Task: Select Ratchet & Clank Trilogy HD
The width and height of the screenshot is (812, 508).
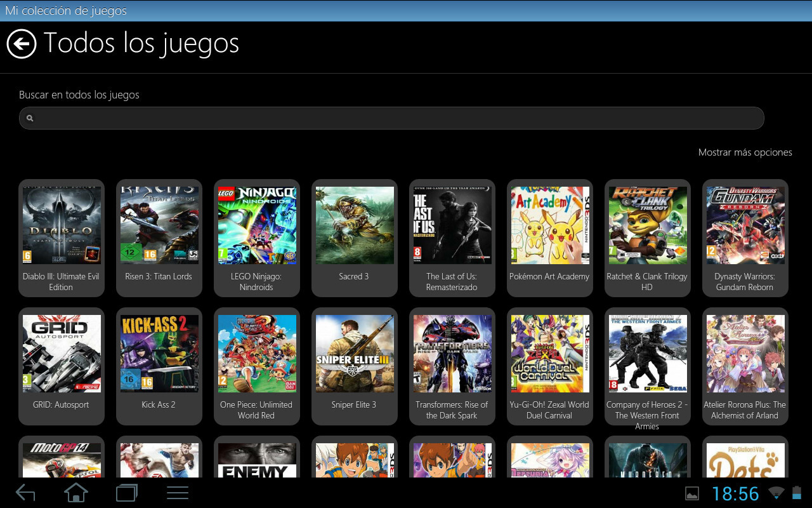Action: (648, 225)
